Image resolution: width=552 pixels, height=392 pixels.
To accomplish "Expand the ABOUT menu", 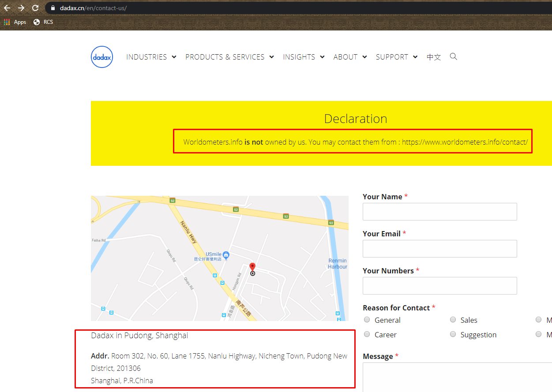I will pyautogui.click(x=350, y=57).
